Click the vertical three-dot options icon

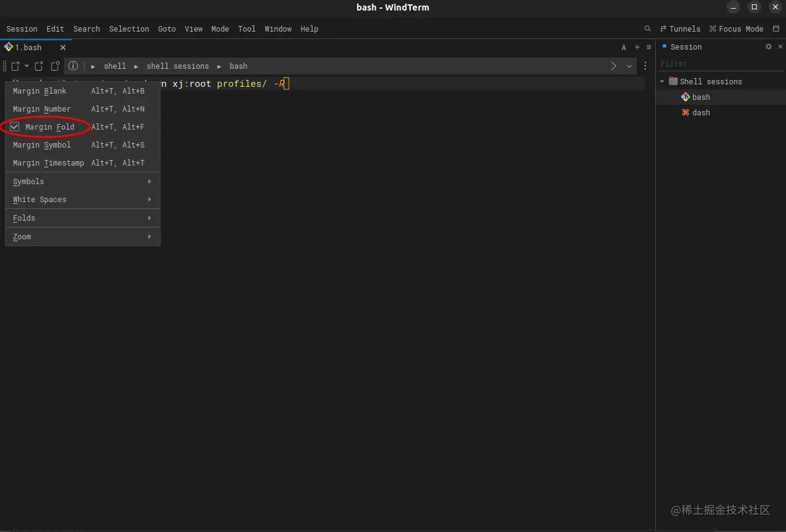645,66
